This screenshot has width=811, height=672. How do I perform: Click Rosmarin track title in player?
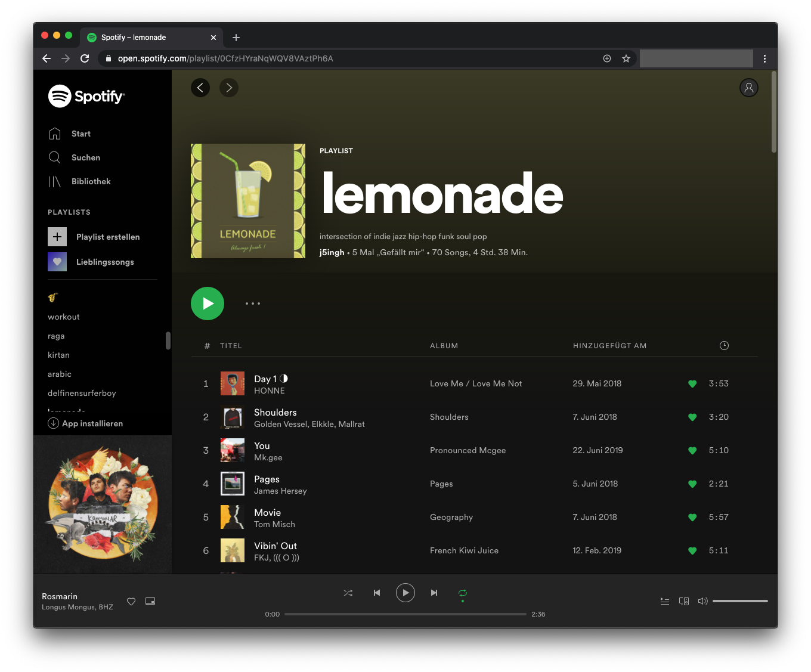60,596
